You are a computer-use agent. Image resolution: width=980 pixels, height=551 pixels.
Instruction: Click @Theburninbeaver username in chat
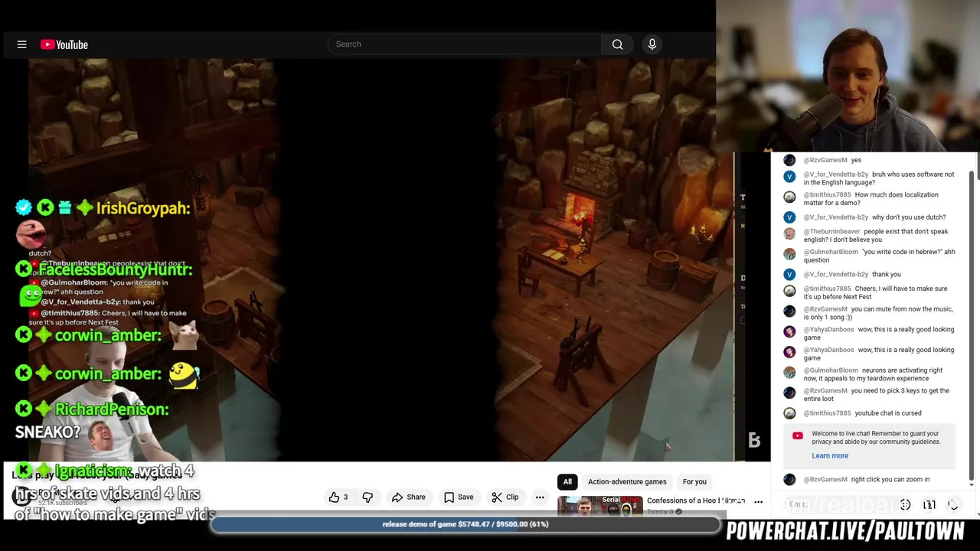point(831,232)
